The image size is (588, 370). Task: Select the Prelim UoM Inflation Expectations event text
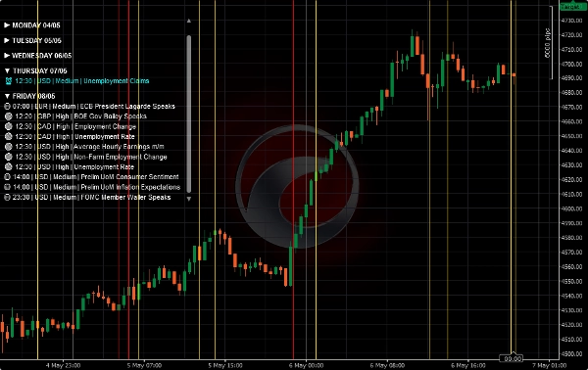96,187
